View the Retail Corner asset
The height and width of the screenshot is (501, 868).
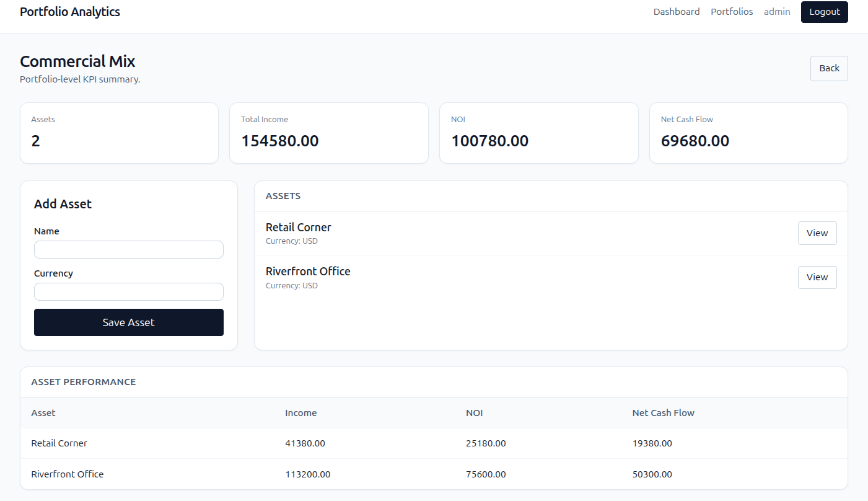tap(817, 233)
